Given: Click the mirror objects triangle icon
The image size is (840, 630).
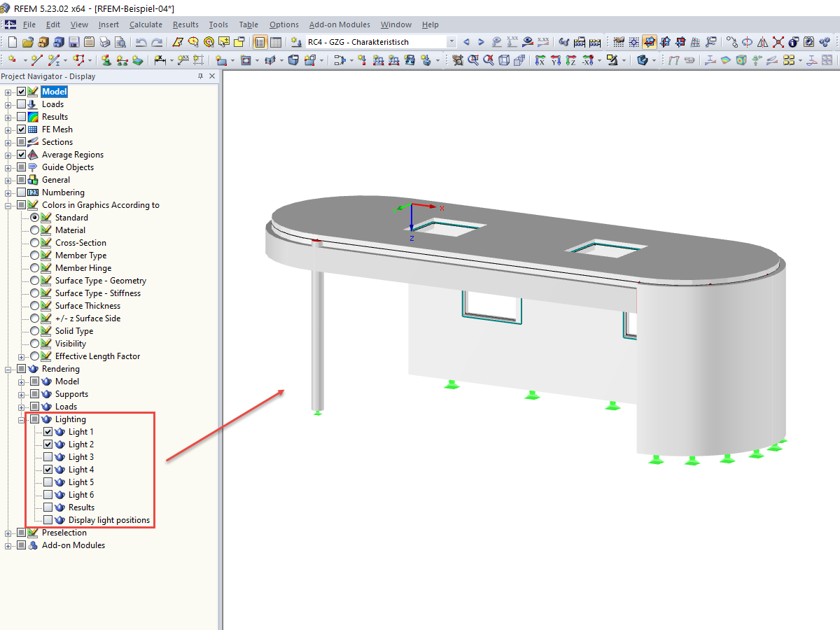Looking at the screenshot, I should (x=762, y=42).
